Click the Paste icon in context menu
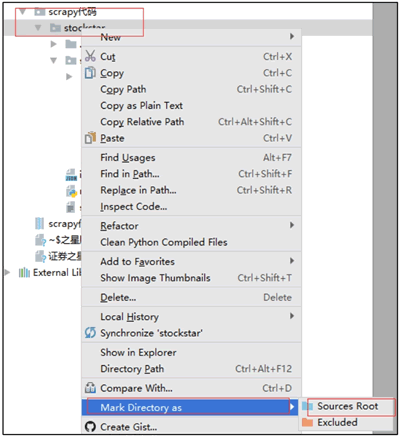400x438 pixels. click(90, 138)
